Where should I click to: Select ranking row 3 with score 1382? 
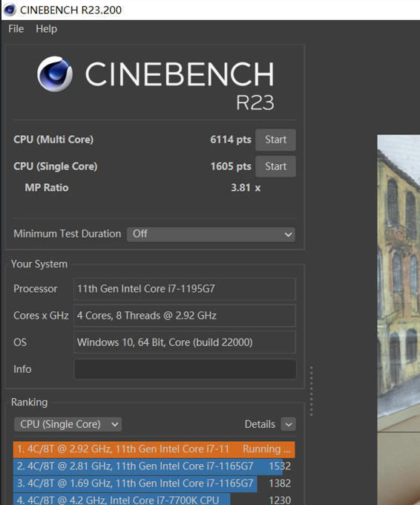(154, 483)
